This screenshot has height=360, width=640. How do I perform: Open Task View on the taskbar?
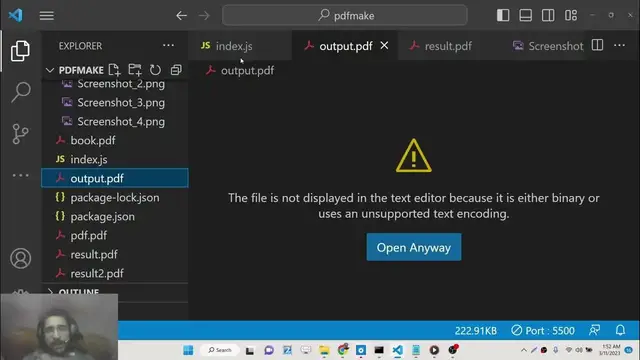coord(250,350)
